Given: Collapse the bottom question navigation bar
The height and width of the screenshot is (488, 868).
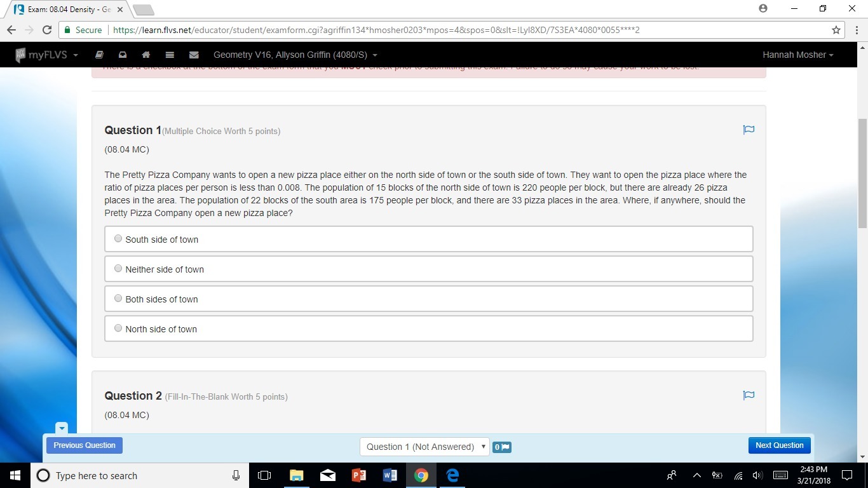Looking at the screenshot, I should [x=62, y=428].
